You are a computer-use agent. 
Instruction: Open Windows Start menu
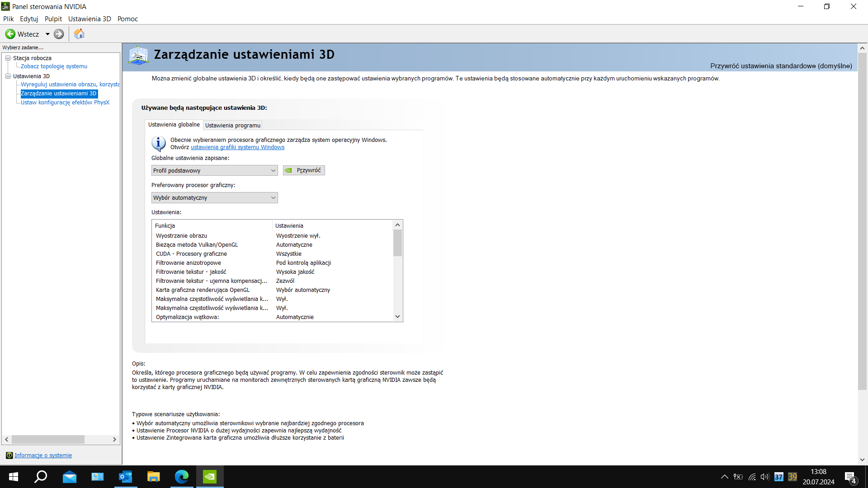click(x=14, y=477)
